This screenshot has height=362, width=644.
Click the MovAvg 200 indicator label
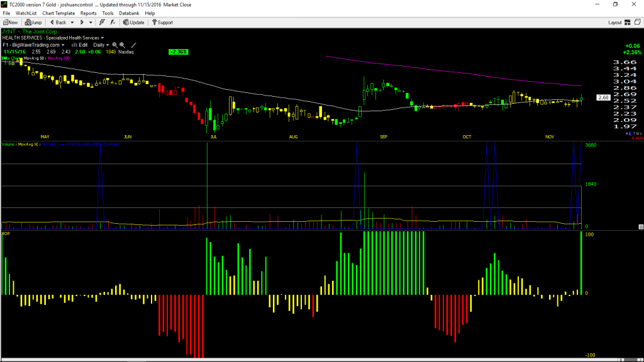coord(58,58)
